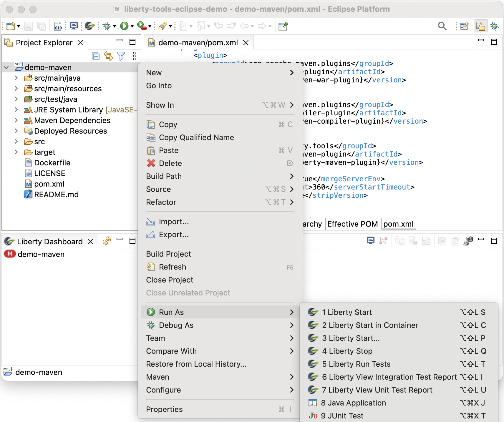The width and height of the screenshot is (504, 422).
Task: Choose Copy Qualified Name menu entry
Action: coord(220,137)
